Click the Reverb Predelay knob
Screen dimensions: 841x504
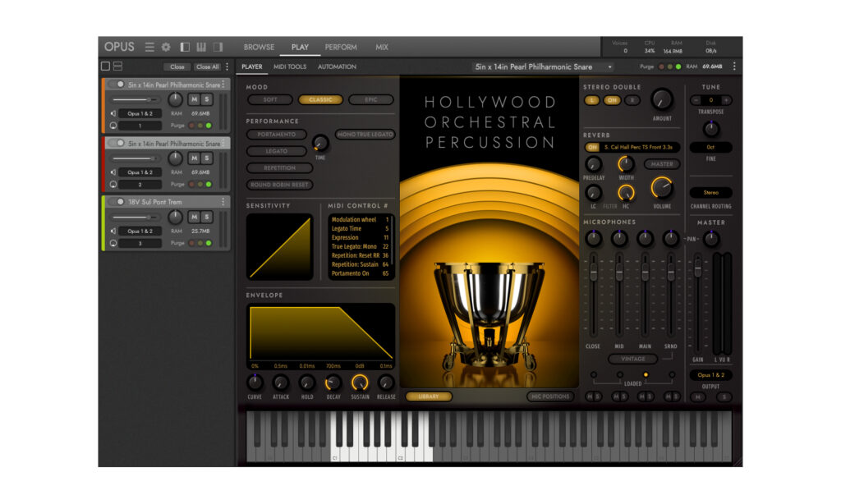coord(593,165)
